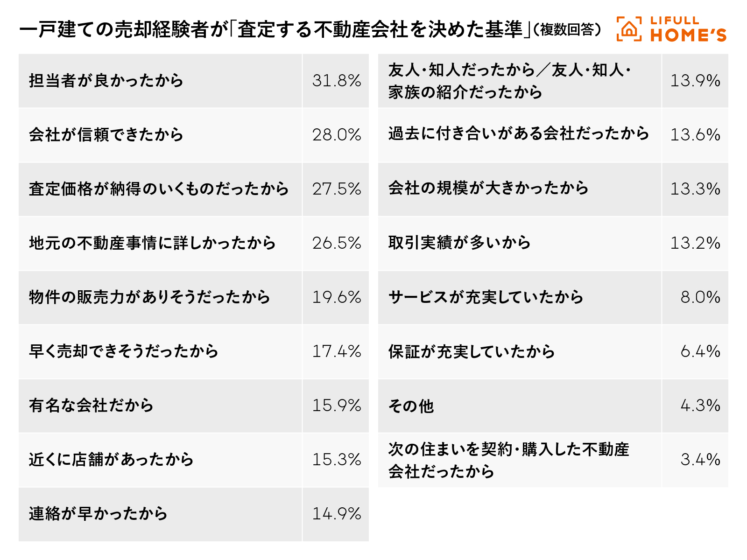Select 過去に付き合いがある会社だったから row
The height and width of the screenshot is (560, 747).
pos(519,134)
